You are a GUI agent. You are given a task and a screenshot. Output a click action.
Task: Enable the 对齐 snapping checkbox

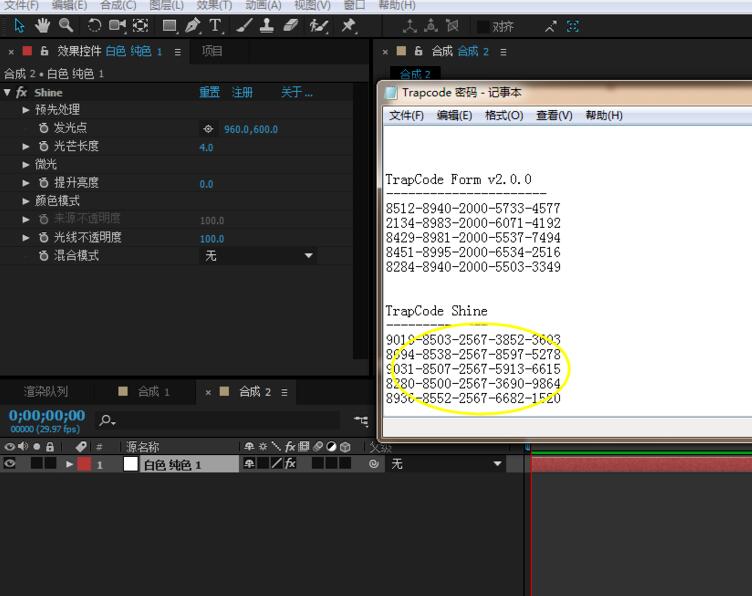pos(483,26)
